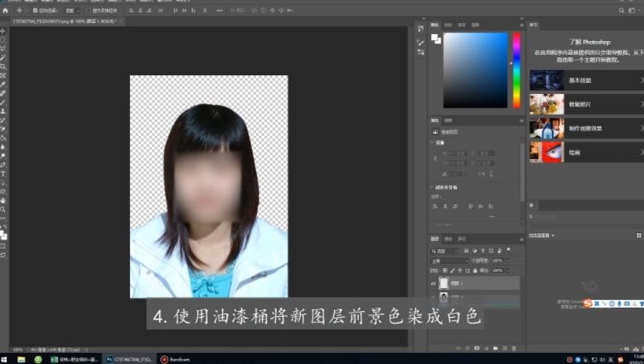
Task: Toggle lock position icon in Layers panel
Action: tap(460, 270)
